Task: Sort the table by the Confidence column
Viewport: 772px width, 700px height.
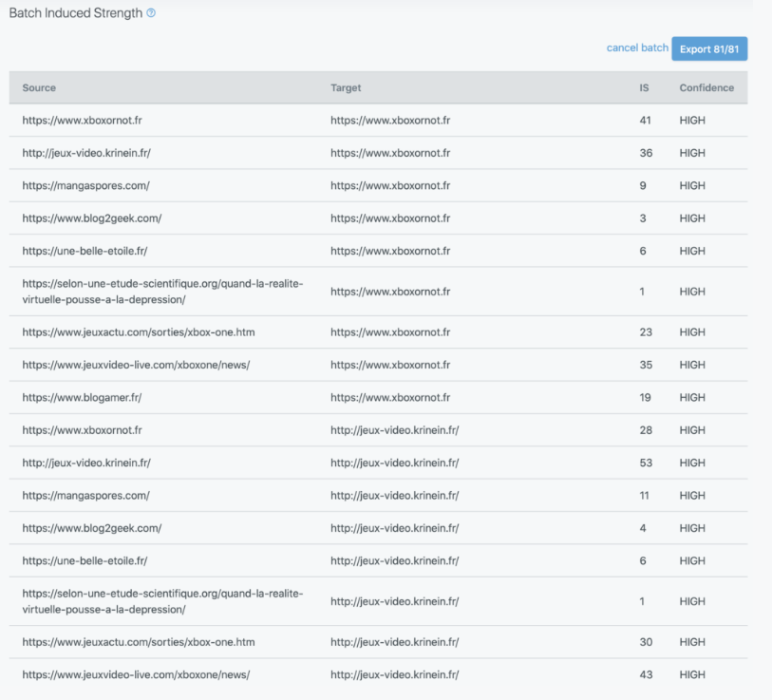Action: 706,87
